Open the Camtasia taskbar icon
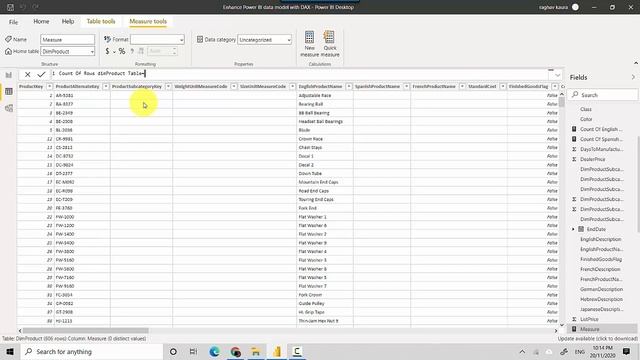640x360 pixels. [297, 351]
